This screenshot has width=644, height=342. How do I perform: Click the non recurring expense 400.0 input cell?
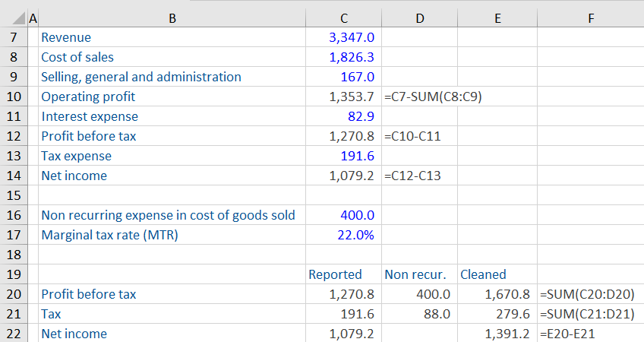pos(343,215)
